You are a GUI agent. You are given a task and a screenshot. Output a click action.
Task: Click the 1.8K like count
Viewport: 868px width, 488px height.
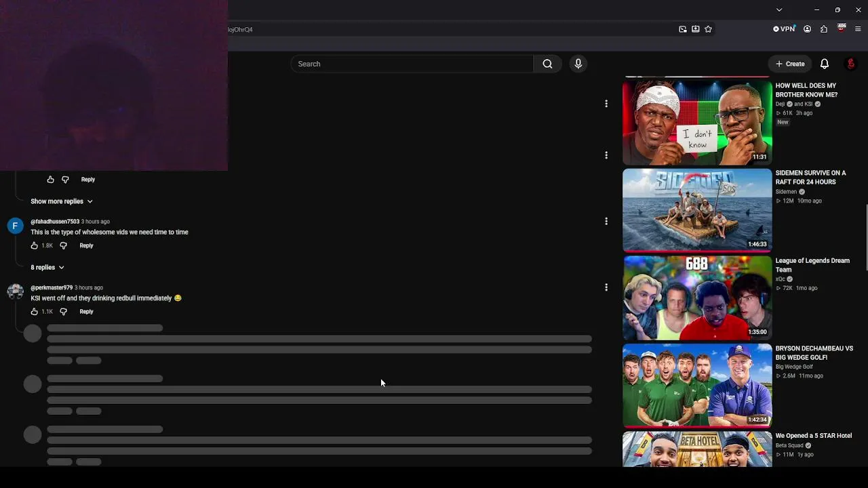point(47,245)
